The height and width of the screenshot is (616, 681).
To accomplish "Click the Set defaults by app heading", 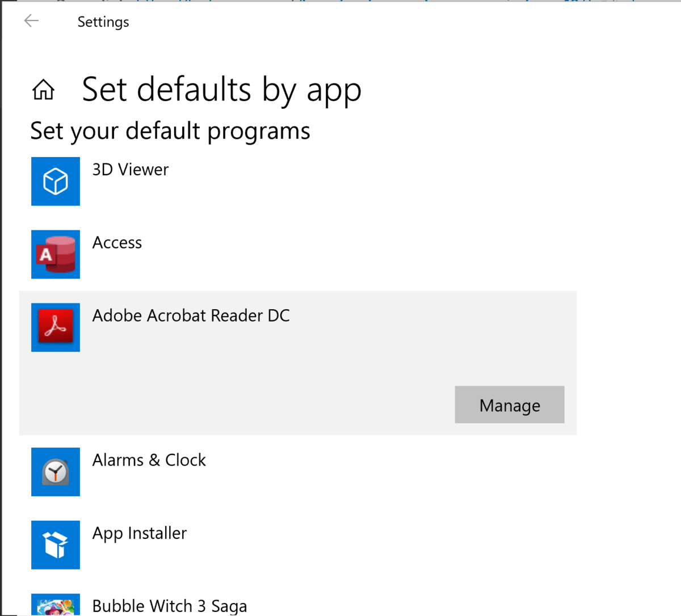I will pos(221,91).
